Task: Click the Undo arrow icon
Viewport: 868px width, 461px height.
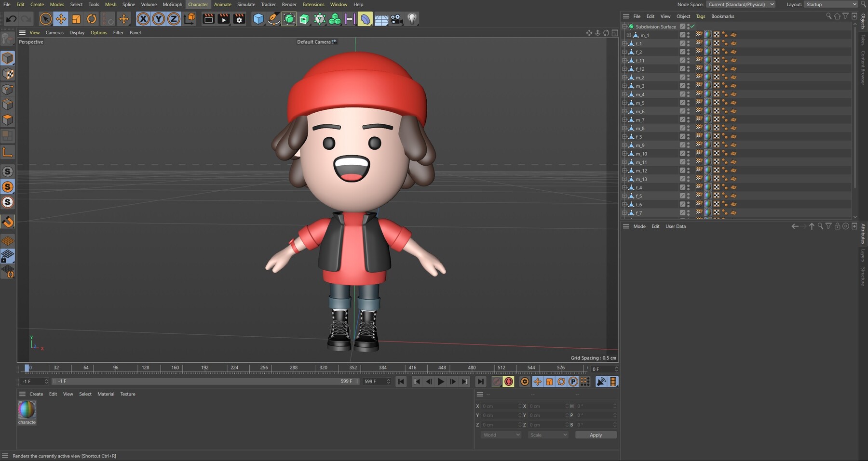Action: pos(11,19)
